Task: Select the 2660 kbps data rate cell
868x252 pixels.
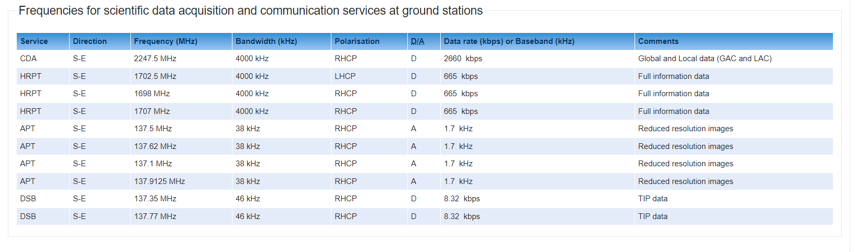Action: click(463, 59)
